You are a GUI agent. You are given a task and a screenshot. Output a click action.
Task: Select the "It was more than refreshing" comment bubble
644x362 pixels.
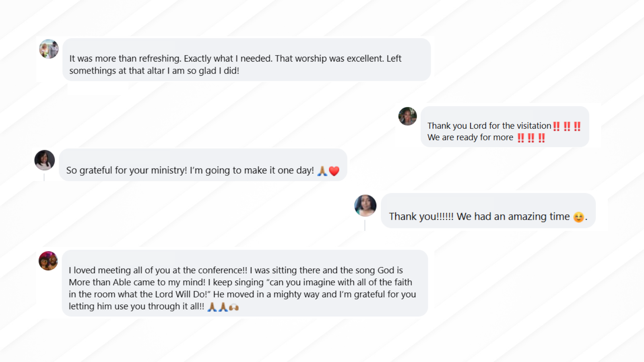246,60
